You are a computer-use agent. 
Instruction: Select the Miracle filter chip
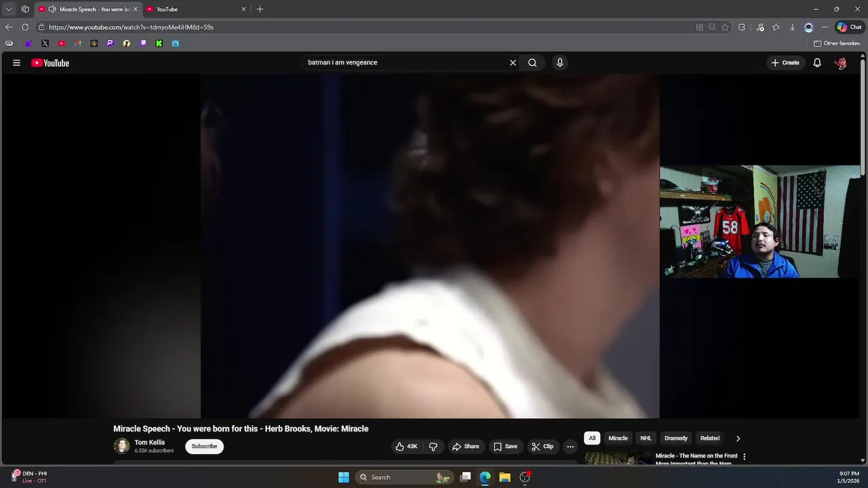point(618,438)
